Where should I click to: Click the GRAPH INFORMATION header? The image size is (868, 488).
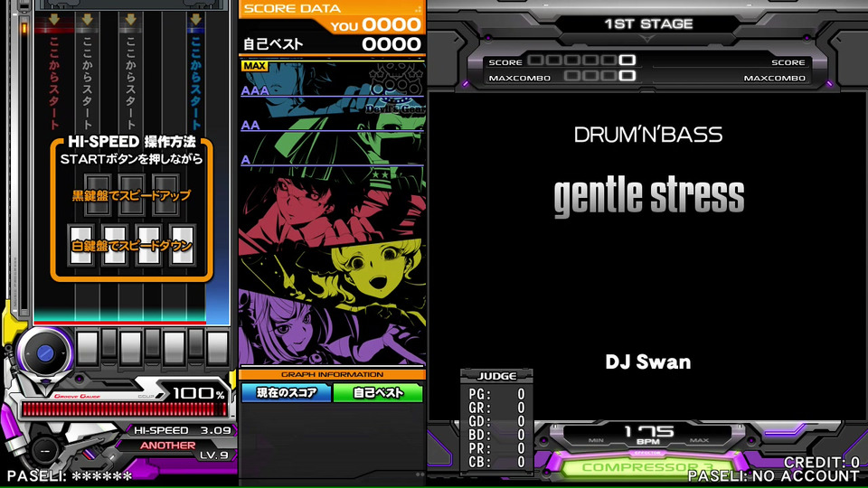332,374
